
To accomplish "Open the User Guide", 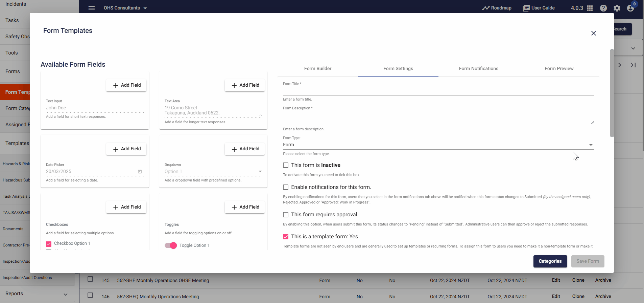I will 539,8.
